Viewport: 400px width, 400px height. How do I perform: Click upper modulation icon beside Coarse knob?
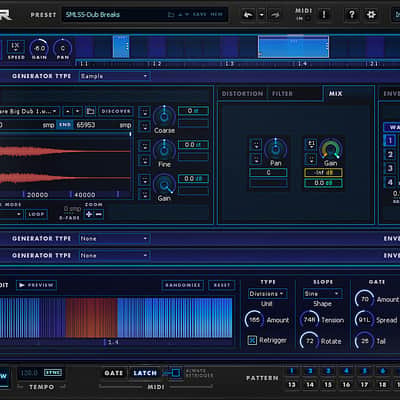[144, 112]
